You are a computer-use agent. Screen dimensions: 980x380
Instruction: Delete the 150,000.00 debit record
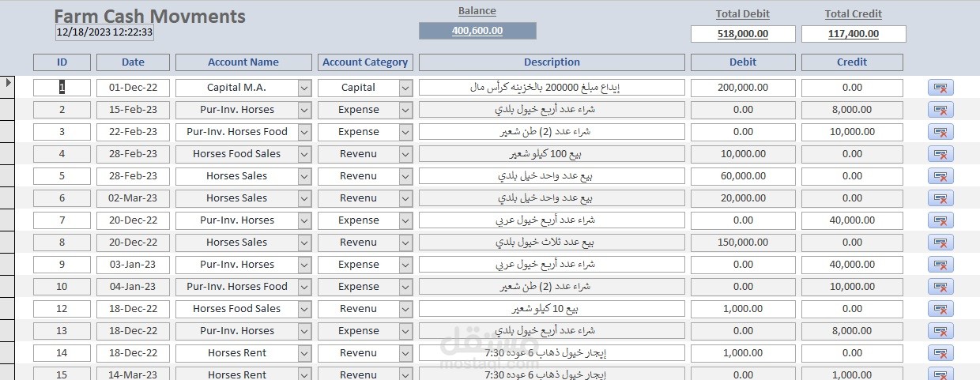pyautogui.click(x=940, y=243)
